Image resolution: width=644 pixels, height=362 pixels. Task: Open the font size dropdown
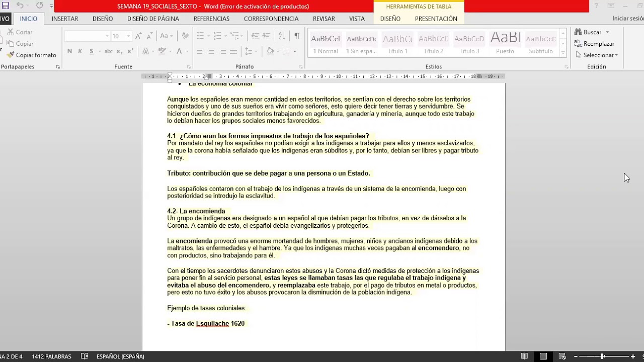point(129,36)
